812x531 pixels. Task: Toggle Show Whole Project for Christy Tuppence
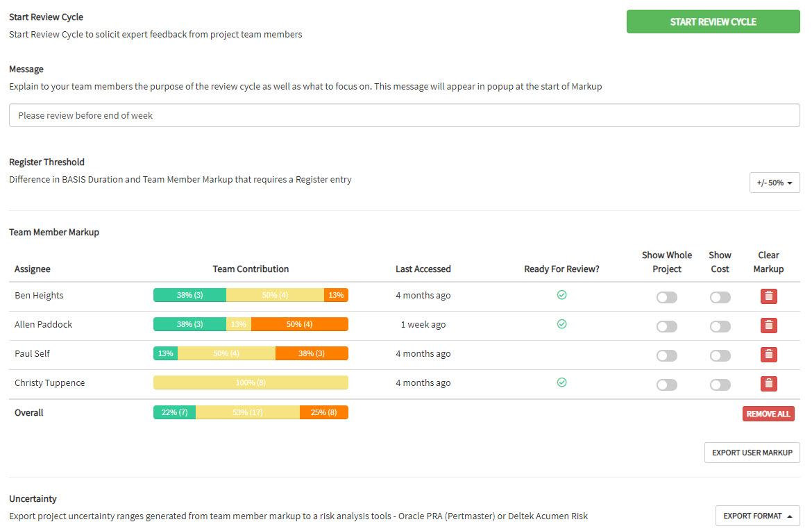coord(666,383)
